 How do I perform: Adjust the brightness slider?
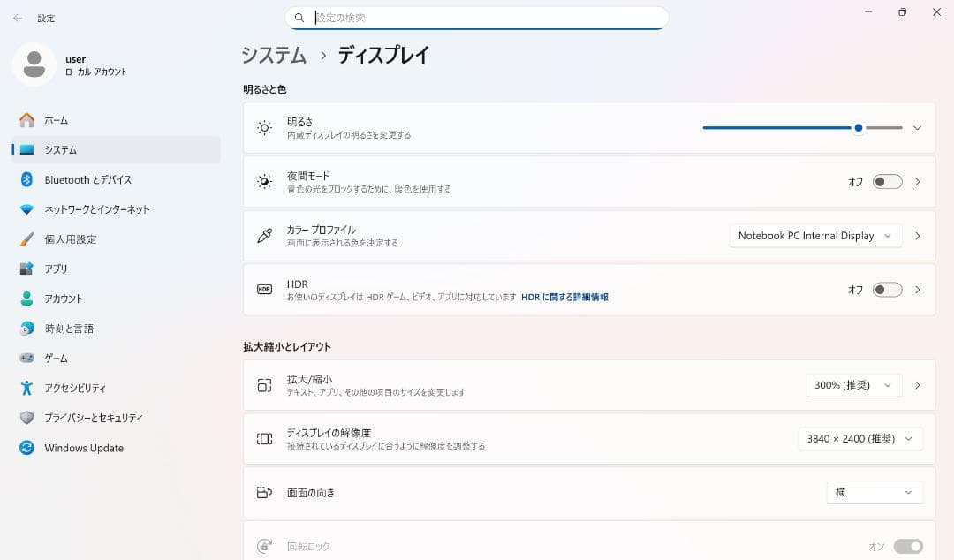tap(857, 127)
